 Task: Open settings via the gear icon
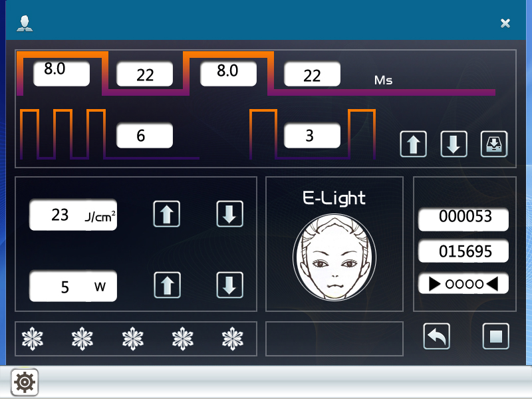pyautogui.click(x=25, y=382)
